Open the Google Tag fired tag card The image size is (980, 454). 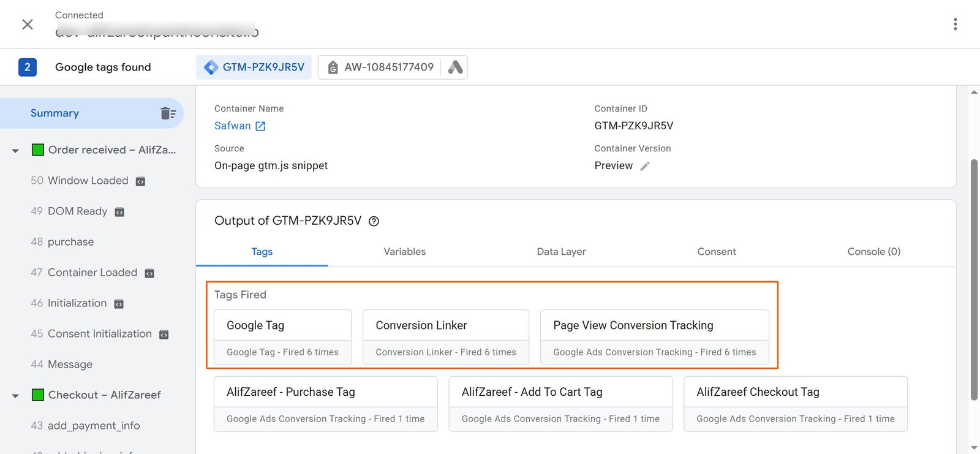[283, 338]
